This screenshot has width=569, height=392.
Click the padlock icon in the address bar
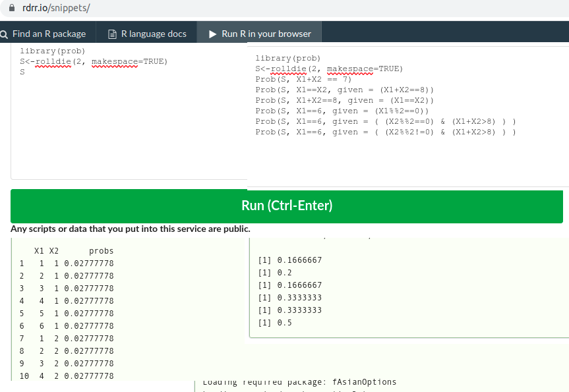(11, 9)
